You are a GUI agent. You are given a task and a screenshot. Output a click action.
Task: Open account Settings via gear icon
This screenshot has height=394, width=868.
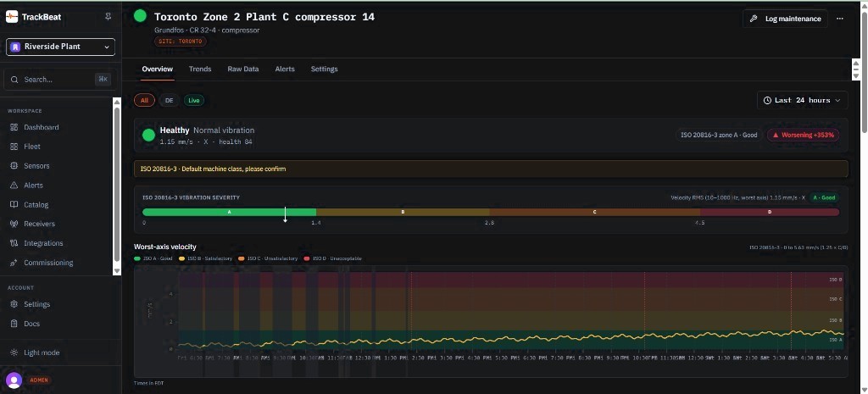click(14, 304)
